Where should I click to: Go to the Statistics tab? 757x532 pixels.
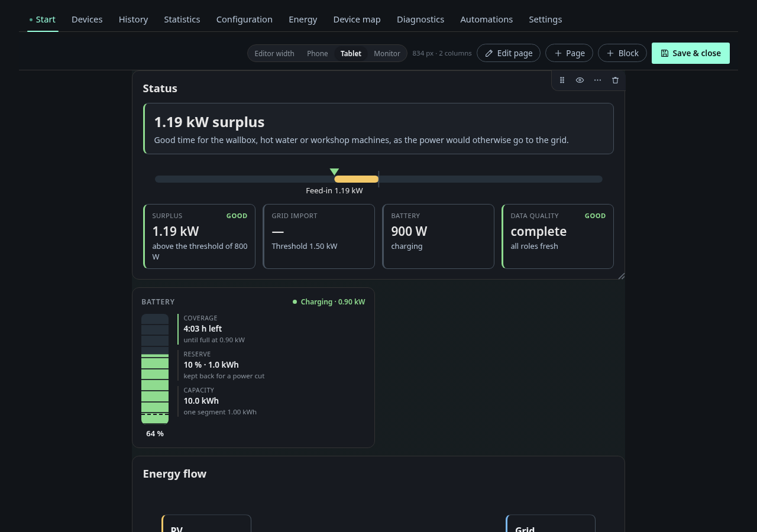click(182, 20)
